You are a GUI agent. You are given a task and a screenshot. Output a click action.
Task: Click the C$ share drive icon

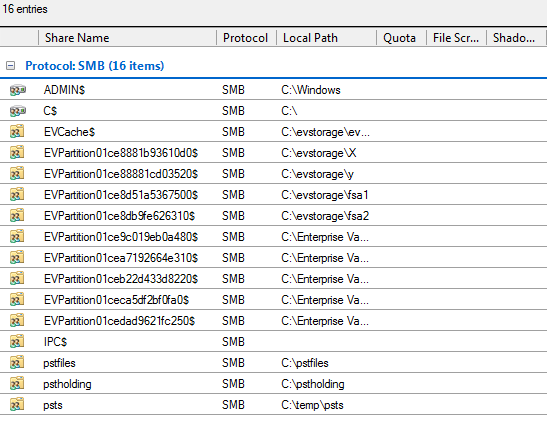click(x=17, y=111)
